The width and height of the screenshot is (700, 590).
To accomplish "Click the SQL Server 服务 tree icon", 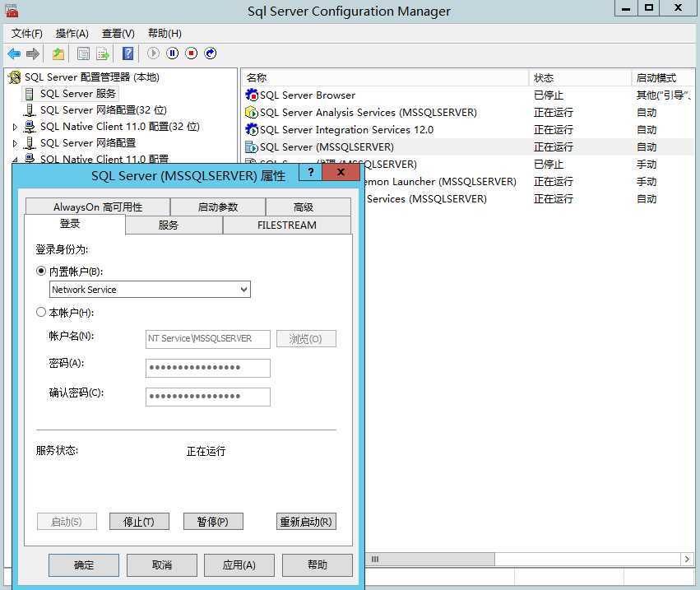I will click(29, 94).
